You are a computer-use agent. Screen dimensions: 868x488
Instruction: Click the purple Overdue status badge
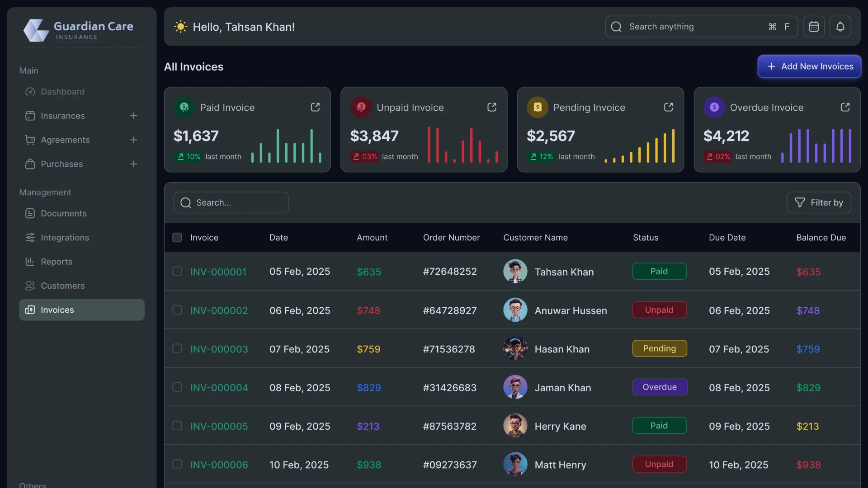coord(659,387)
